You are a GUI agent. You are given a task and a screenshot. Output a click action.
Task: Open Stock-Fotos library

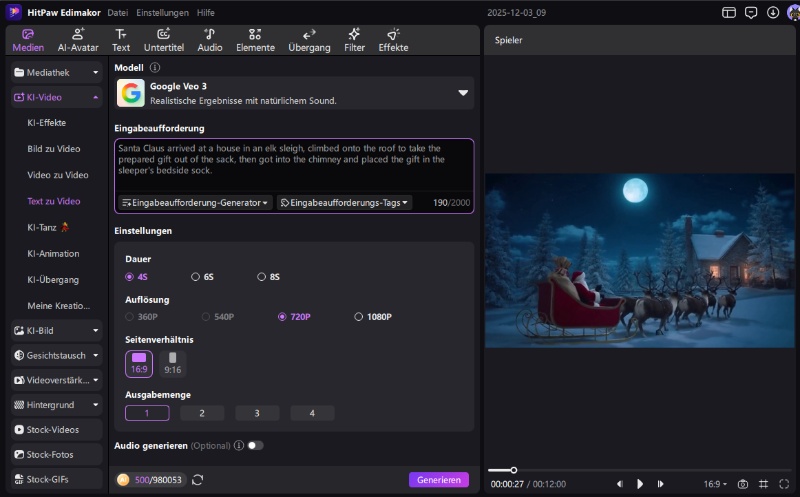pyautogui.click(x=56, y=454)
